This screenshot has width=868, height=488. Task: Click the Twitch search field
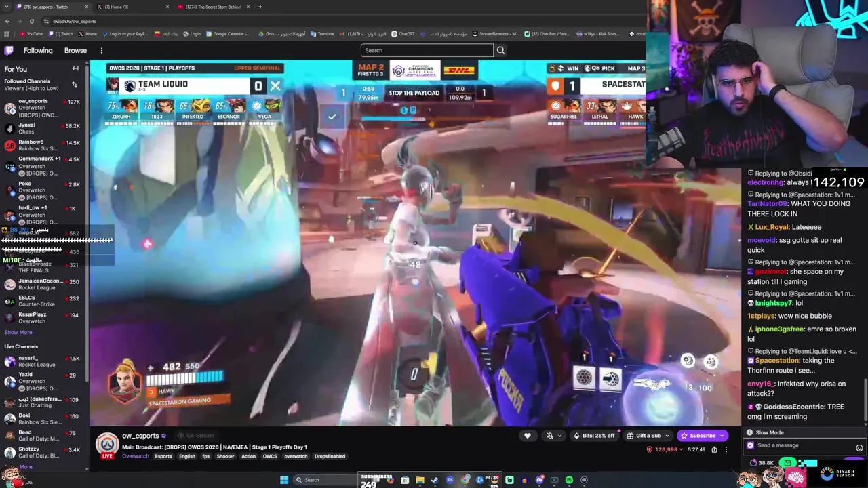(x=427, y=50)
